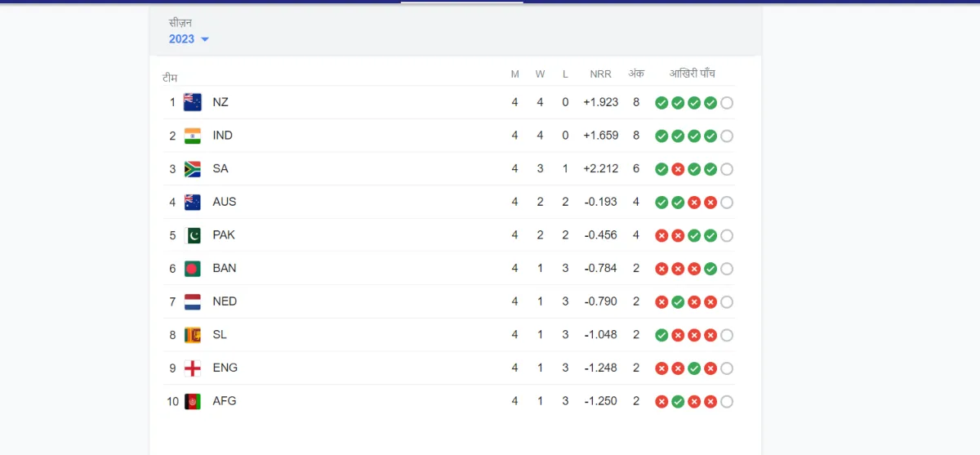
Task: Click AFG's NRR value -1.250
Action: [x=601, y=401]
